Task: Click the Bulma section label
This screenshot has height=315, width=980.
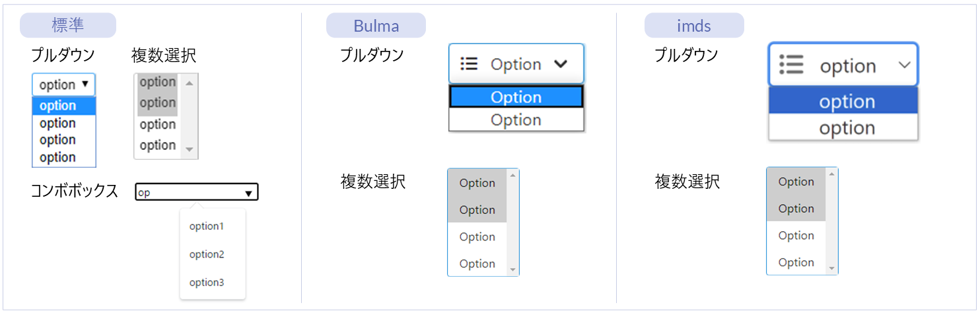Action: [x=376, y=26]
